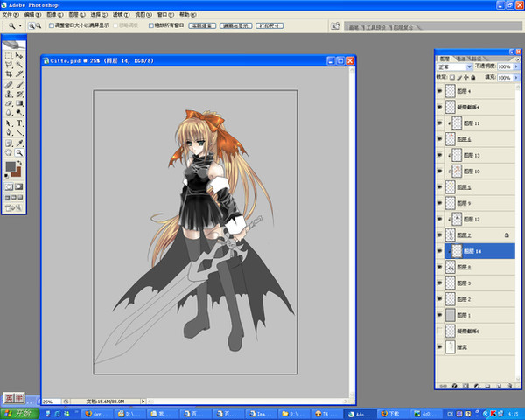The height and width of the screenshot is (420, 525).
Task: Click the Jump to ImageReady button in toolbox
Action: coord(14,207)
